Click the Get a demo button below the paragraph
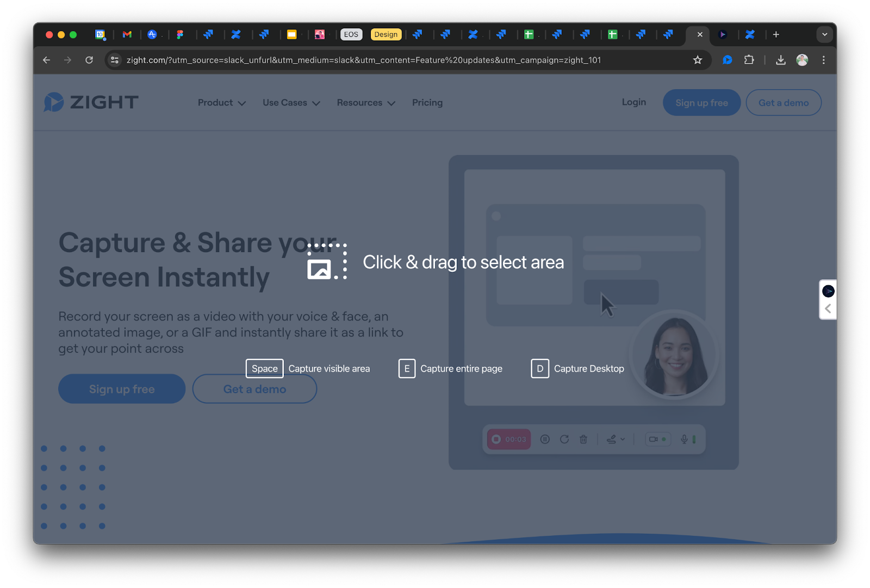870x588 pixels. coord(254,389)
